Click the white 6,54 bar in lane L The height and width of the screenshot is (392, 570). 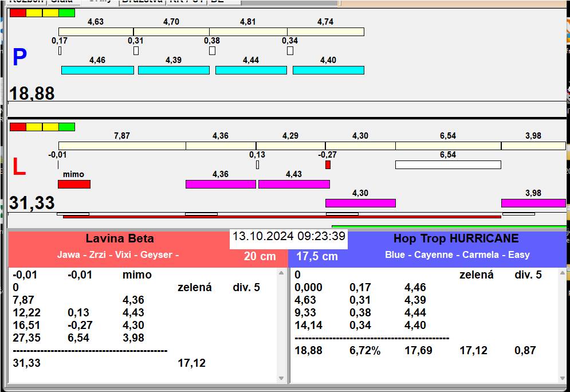(x=448, y=165)
